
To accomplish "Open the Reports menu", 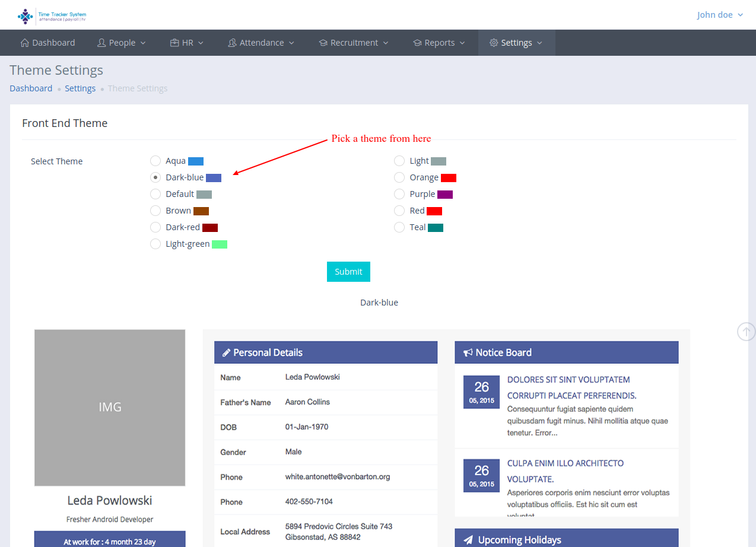I will point(439,43).
